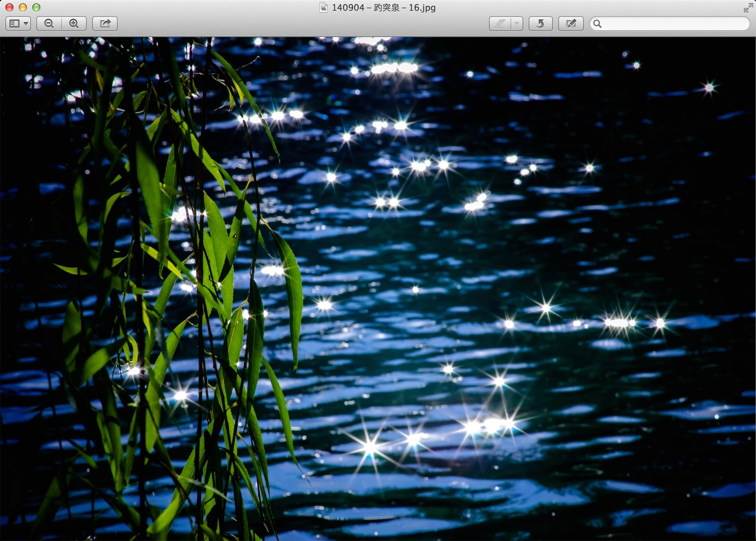Open the sidebar view mode menu
The image size is (756, 541).
pyautogui.click(x=18, y=24)
